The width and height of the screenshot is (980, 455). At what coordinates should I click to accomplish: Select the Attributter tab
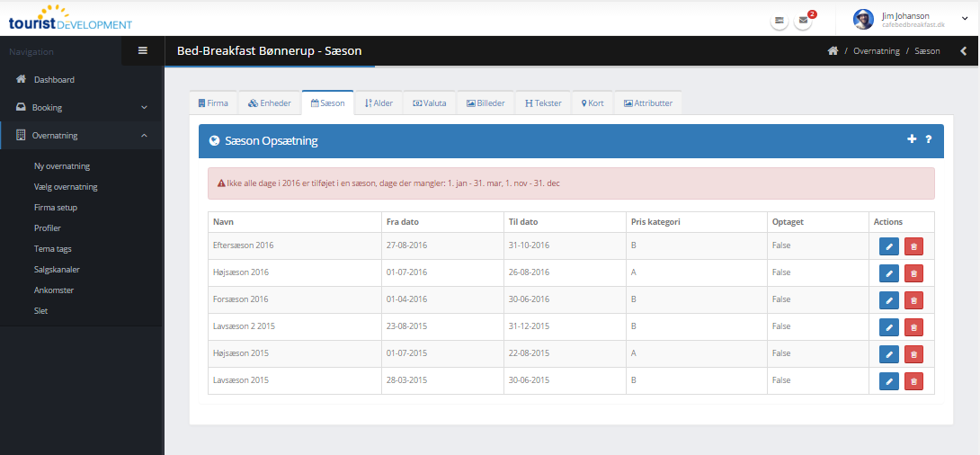pyautogui.click(x=648, y=103)
